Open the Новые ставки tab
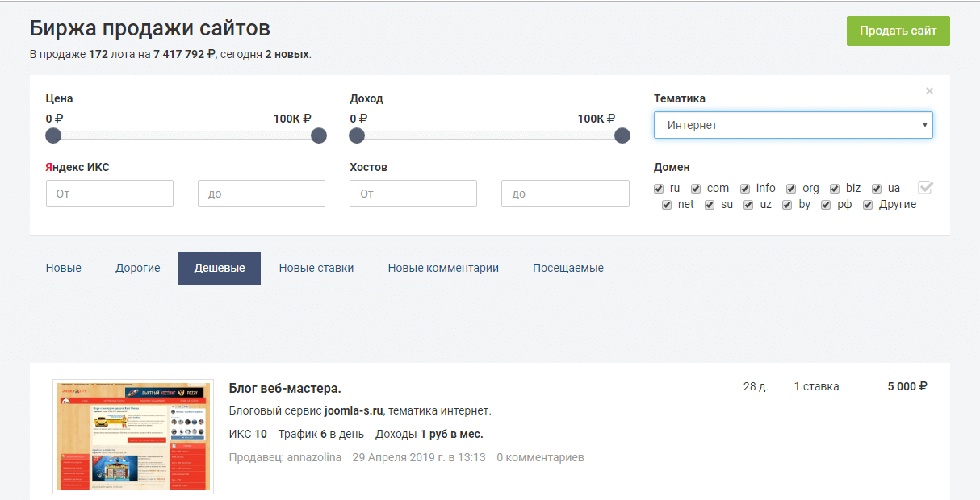 (x=316, y=268)
